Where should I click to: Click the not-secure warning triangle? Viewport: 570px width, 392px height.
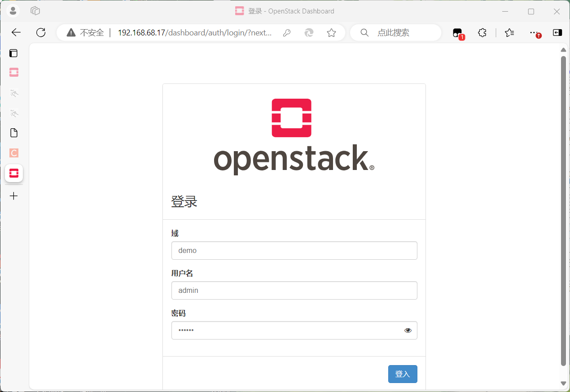(71, 33)
